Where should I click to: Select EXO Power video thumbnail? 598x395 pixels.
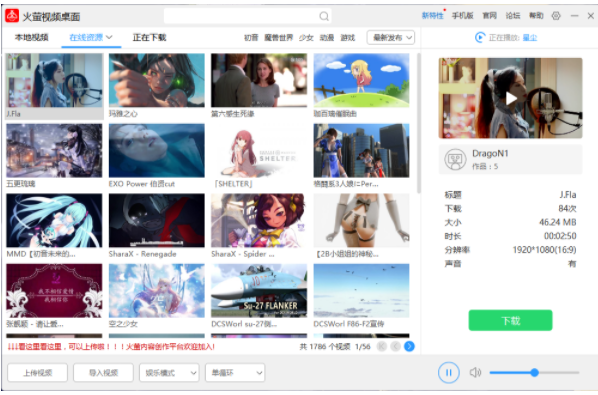157,150
